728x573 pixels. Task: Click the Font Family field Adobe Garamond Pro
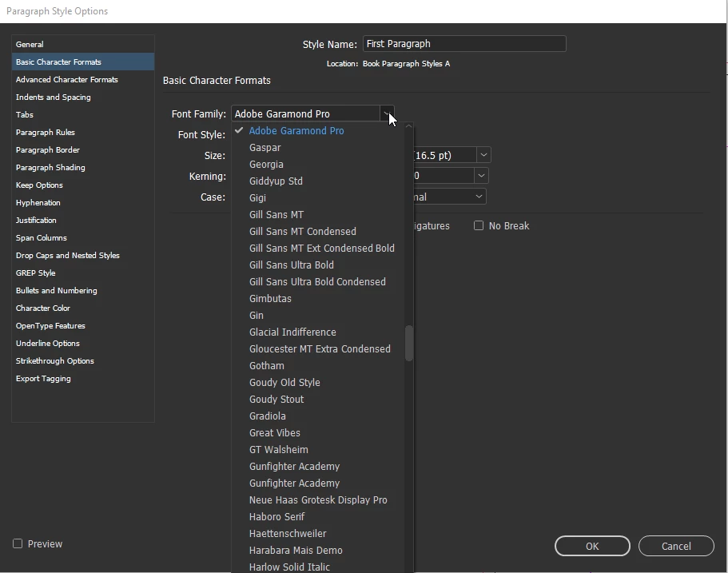pyautogui.click(x=305, y=113)
